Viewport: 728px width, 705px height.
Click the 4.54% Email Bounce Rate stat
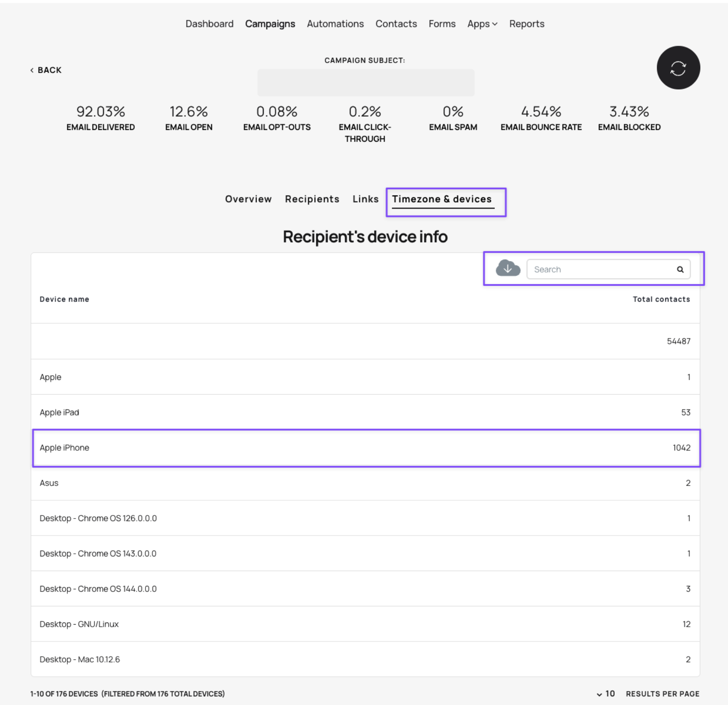pyautogui.click(x=541, y=118)
